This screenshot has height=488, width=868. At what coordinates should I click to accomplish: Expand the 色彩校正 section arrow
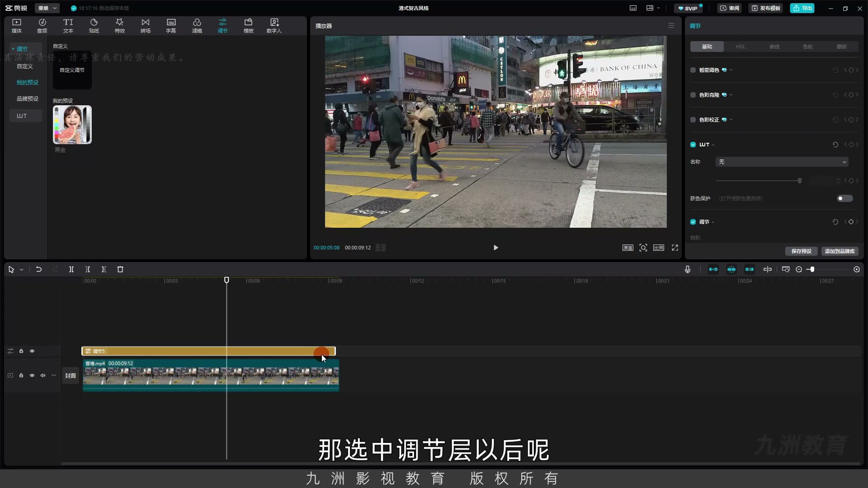[x=731, y=120]
